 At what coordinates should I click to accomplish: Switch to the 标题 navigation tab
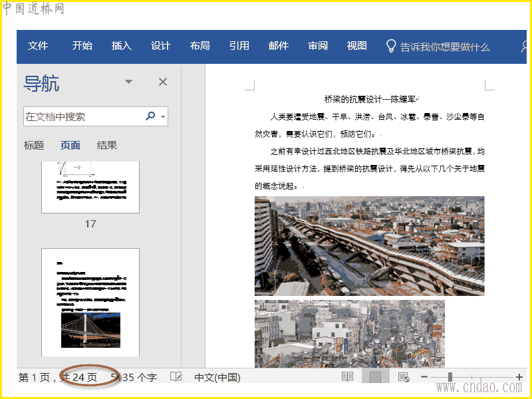[34, 146]
